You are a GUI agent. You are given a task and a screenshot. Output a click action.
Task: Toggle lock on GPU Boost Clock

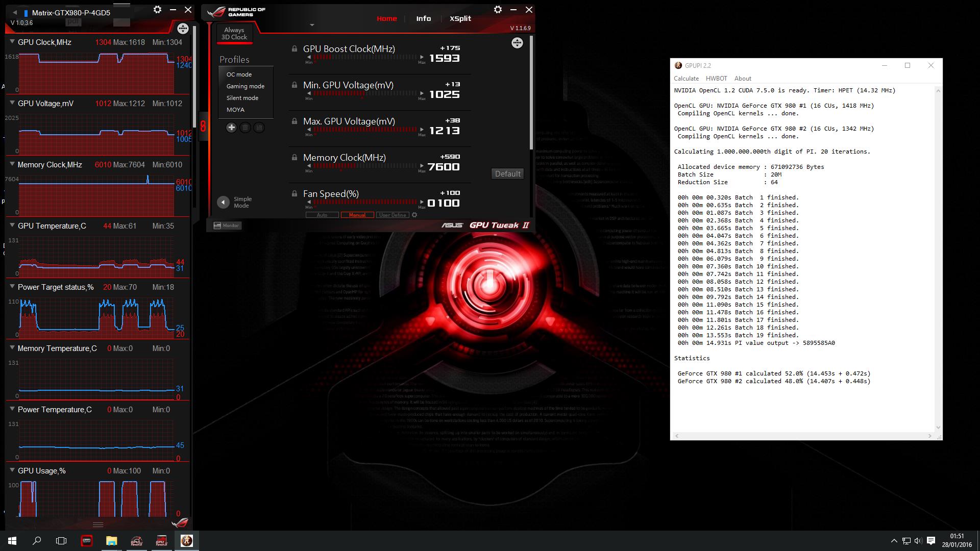[x=295, y=49]
